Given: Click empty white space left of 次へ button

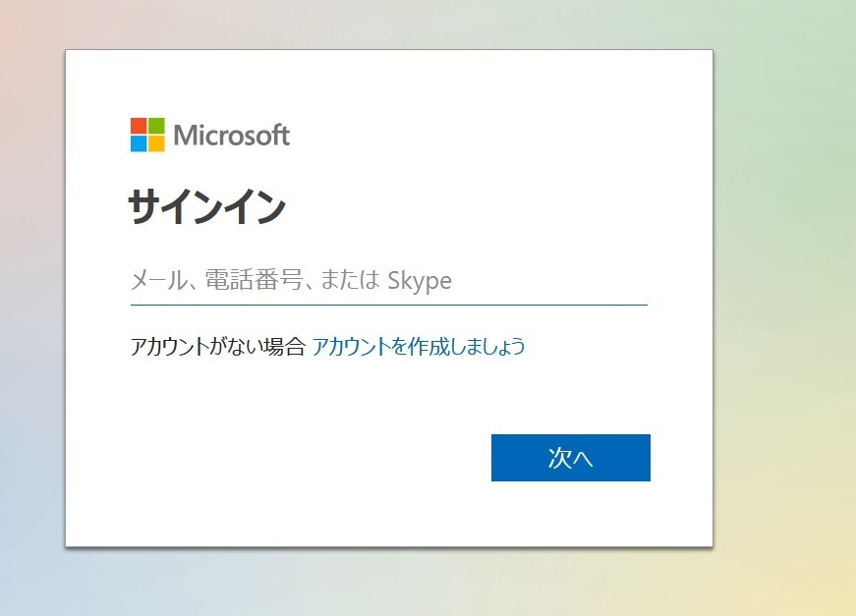Looking at the screenshot, I should click(295, 458).
